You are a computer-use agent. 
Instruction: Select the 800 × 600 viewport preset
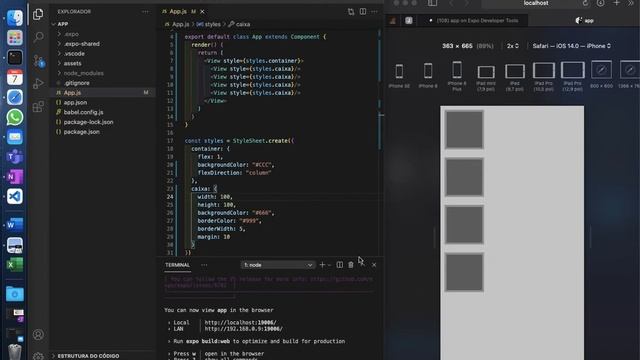coord(601,75)
